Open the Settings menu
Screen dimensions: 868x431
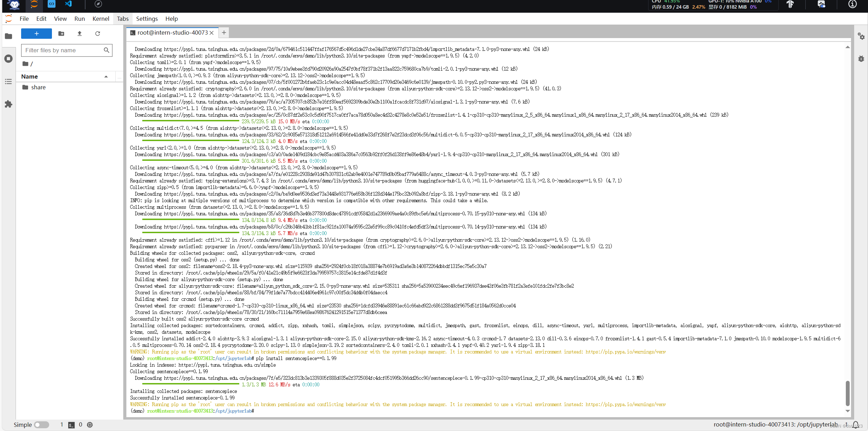coord(146,19)
